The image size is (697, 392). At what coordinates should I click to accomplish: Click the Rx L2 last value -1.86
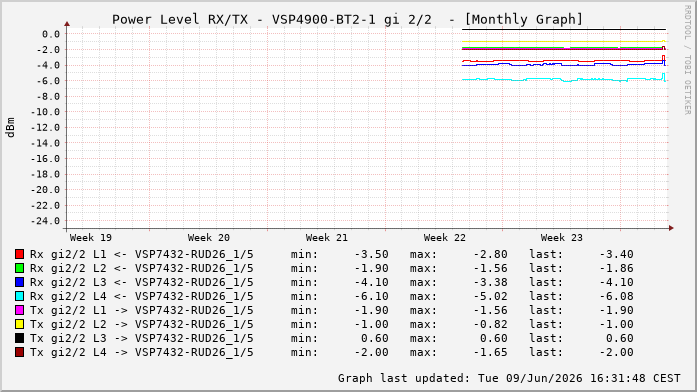point(617,268)
